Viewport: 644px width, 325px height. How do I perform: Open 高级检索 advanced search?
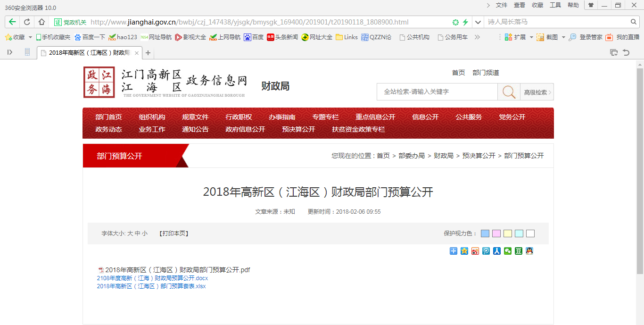click(x=537, y=92)
